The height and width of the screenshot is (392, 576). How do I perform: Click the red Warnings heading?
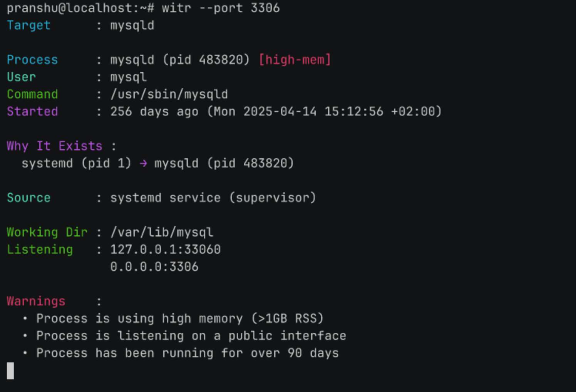pyautogui.click(x=36, y=301)
